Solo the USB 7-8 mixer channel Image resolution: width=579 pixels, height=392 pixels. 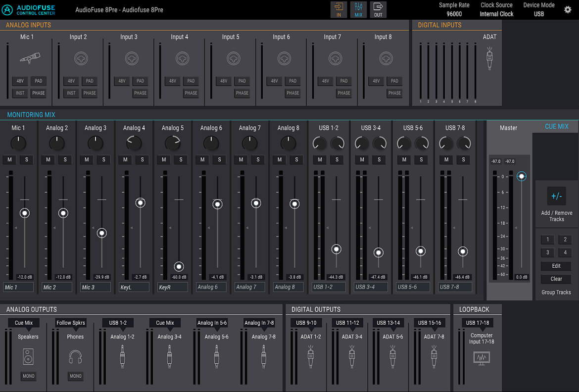coord(463,159)
